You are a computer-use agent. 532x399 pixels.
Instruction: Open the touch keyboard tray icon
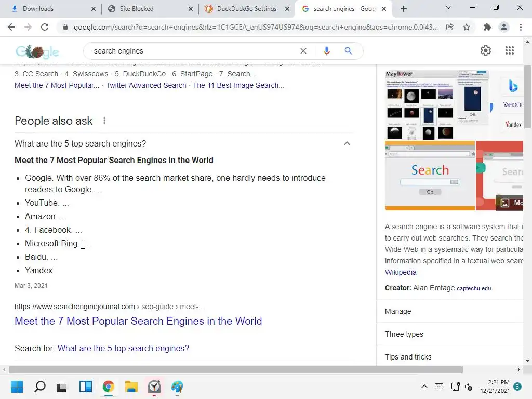coord(438,387)
